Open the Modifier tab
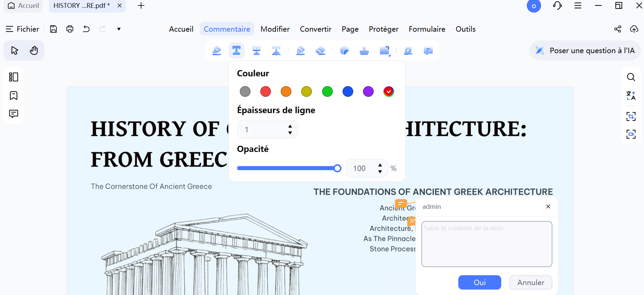Screen dimensions: 644x295 coord(275,29)
